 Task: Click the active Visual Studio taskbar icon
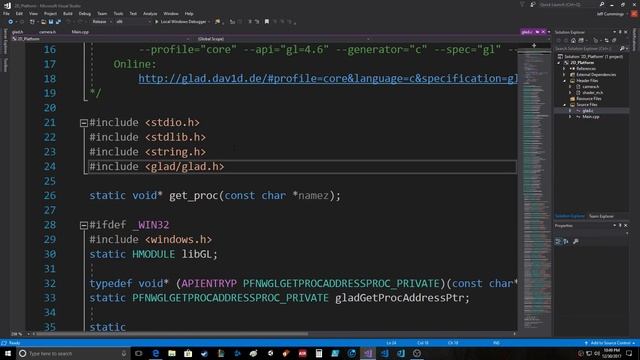368,353
